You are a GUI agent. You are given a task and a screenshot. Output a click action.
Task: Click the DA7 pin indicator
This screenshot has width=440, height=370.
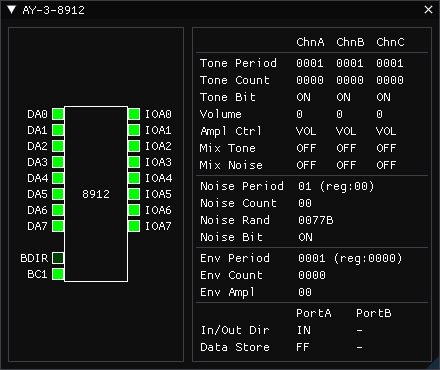click(x=58, y=226)
